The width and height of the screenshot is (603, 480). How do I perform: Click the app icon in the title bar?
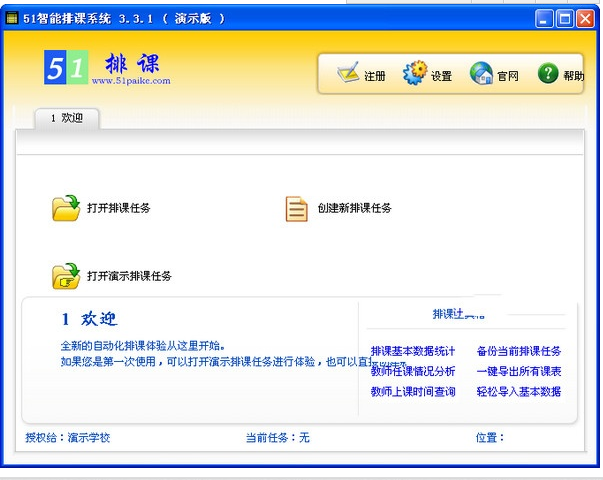coord(12,18)
